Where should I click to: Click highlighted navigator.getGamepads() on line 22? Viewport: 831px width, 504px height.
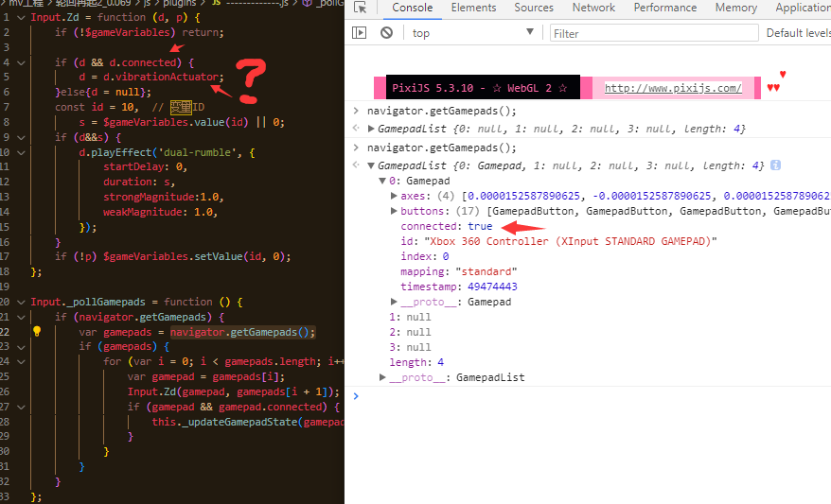242,332
